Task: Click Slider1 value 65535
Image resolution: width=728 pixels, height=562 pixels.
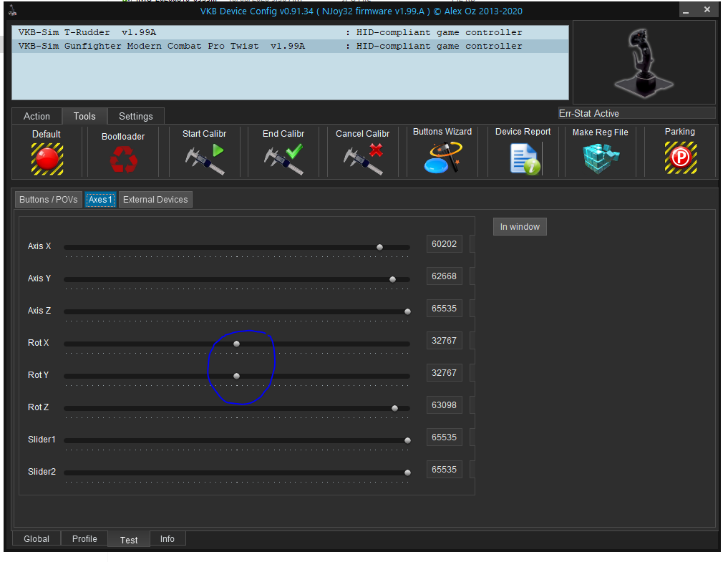Action: click(445, 437)
